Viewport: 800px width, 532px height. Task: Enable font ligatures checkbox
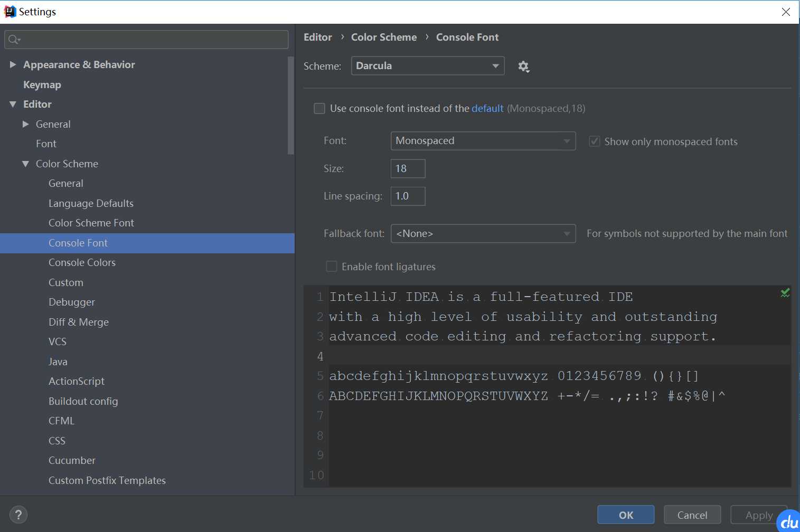[x=332, y=267]
